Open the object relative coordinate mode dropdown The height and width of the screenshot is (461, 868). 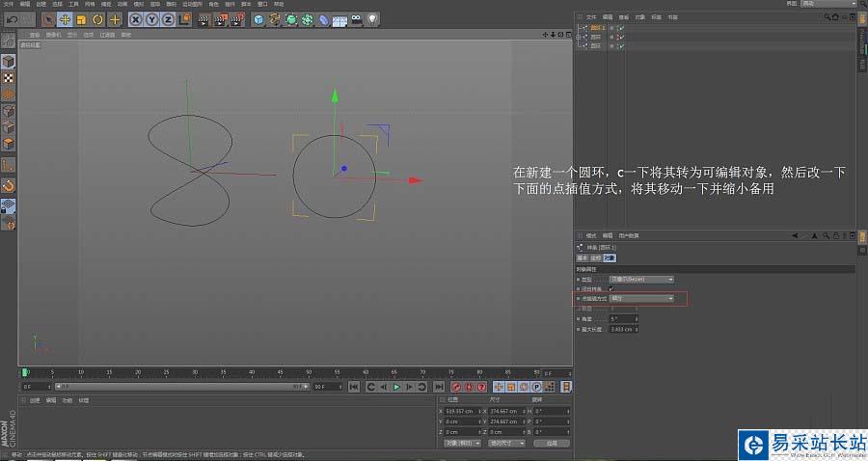[x=462, y=444]
